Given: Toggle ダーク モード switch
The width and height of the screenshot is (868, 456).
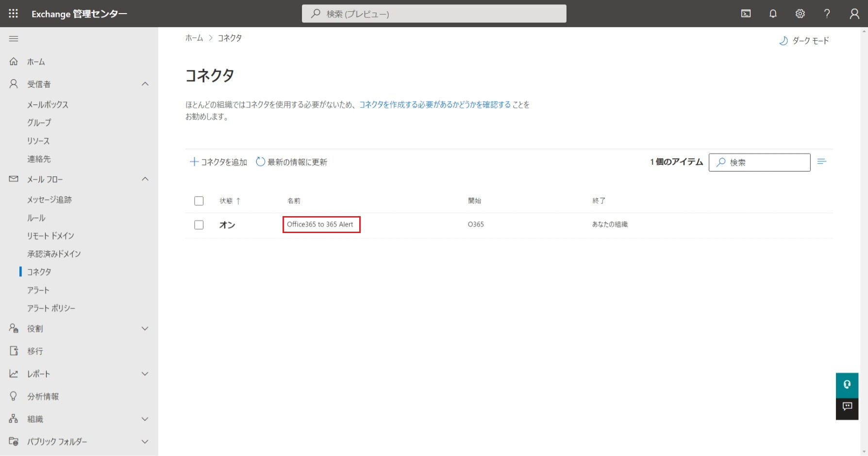Looking at the screenshot, I should tap(804, 41).
